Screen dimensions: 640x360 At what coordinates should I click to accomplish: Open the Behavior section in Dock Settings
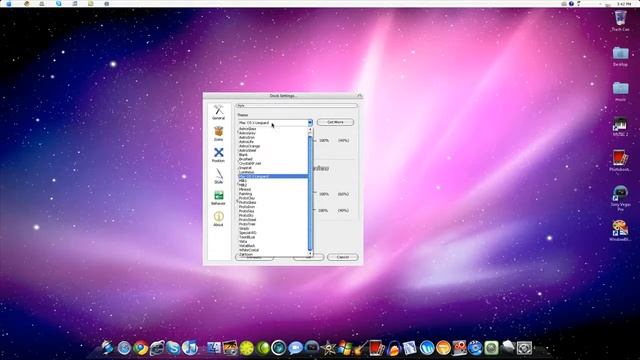(218, 198)
